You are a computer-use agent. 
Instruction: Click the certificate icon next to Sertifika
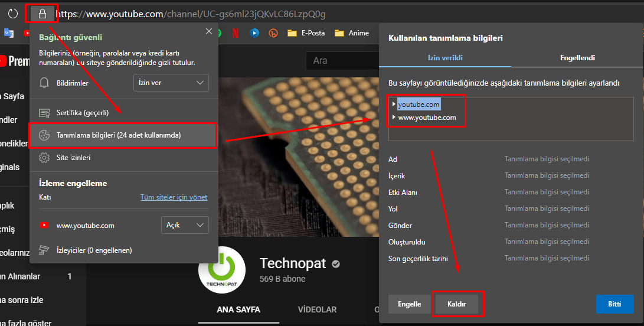pyautogui.click(x=44, y=113)
